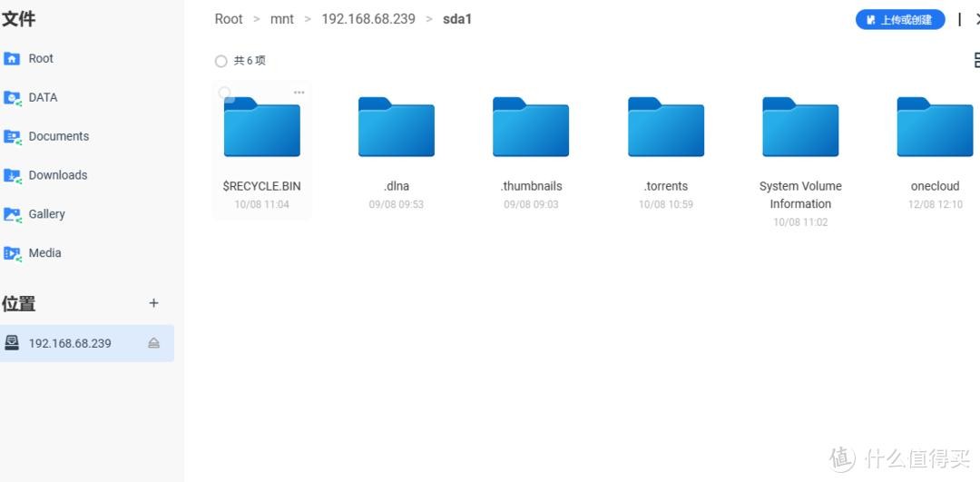Navigate to mnt in the breadcrumb
The image size is (980, 482).
click(x=282, y=19)
